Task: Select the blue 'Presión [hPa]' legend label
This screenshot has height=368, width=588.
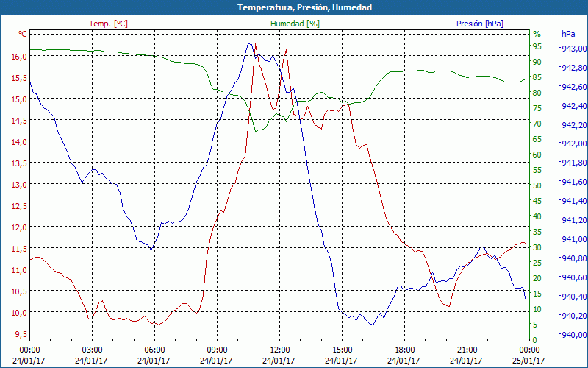Action: point(480,24)
